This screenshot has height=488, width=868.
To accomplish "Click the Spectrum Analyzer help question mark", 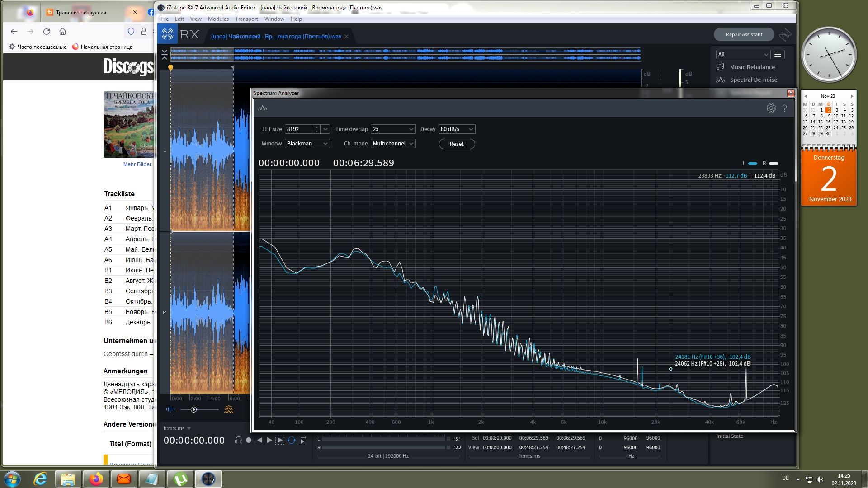I will click(784, 108).
